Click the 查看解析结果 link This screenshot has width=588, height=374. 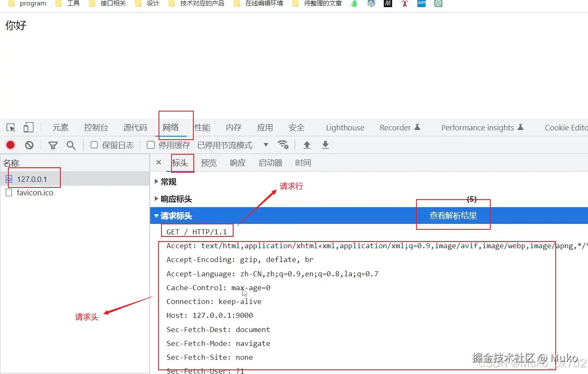pos(453,216)
